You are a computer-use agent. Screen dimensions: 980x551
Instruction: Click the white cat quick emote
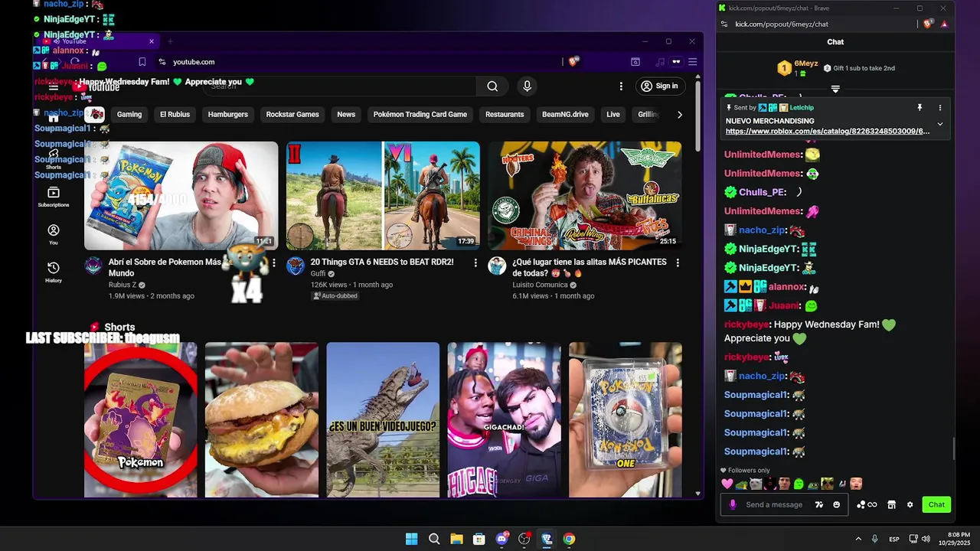click(756, 484)
